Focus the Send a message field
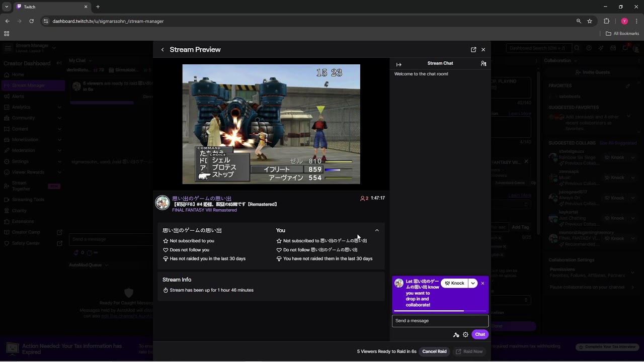Image resolution: width=644 pixels, height=362 pixels. (x=440, y=321)
